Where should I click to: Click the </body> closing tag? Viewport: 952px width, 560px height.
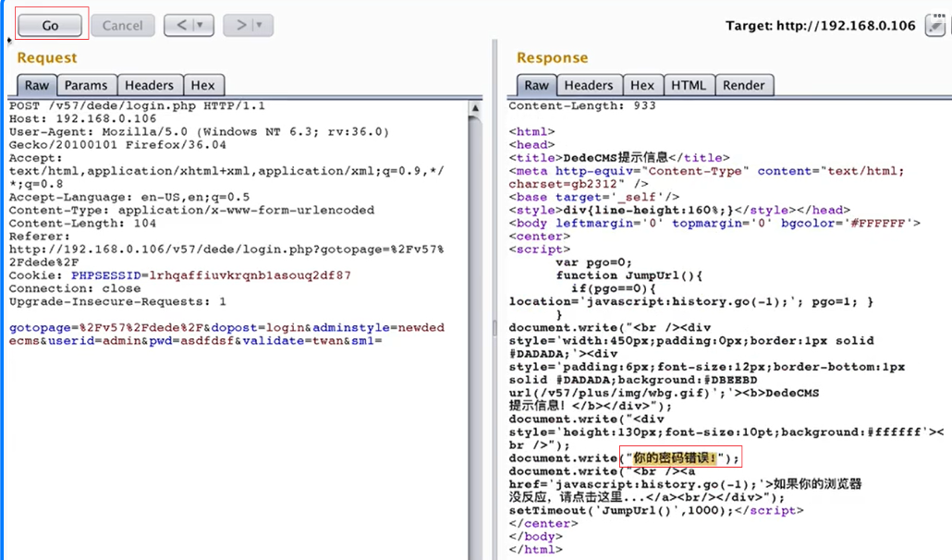(x=535, y=537)
